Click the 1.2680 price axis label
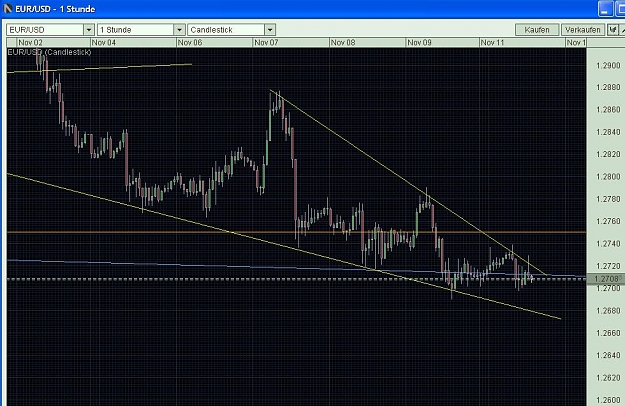 pos(608,311)
